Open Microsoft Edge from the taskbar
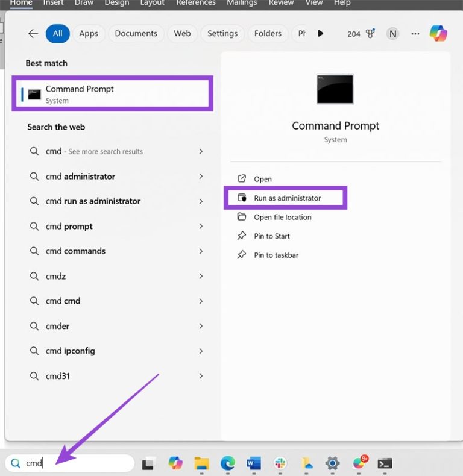463x476 pixels. tap(227, 463)
